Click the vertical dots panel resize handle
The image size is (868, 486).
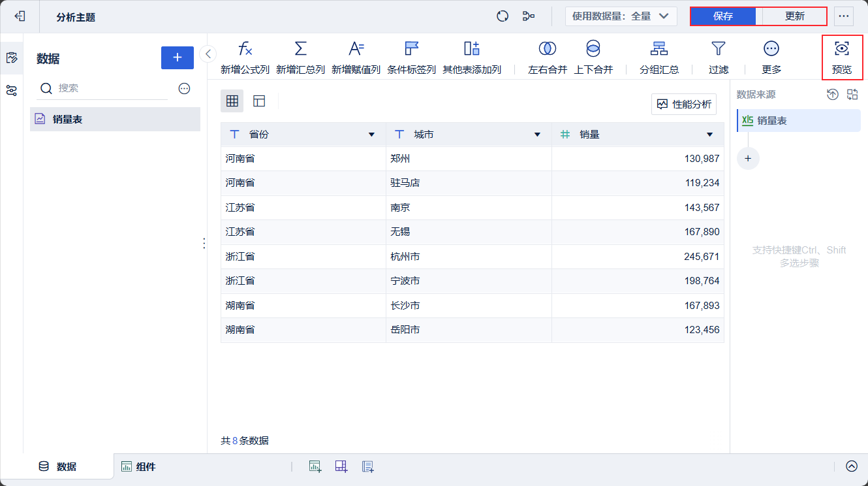pyautogui.click(x=204, y=243)
